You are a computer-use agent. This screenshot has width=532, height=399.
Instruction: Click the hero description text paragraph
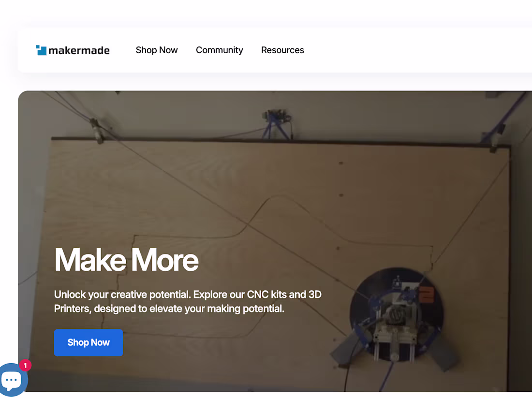(188, 301)
